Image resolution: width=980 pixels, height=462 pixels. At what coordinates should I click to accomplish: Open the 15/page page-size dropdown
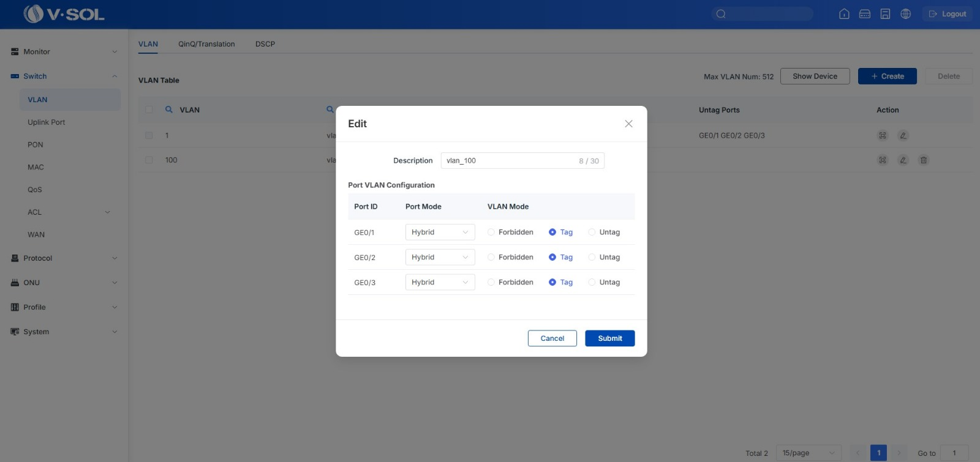click(x=809, y=453)
